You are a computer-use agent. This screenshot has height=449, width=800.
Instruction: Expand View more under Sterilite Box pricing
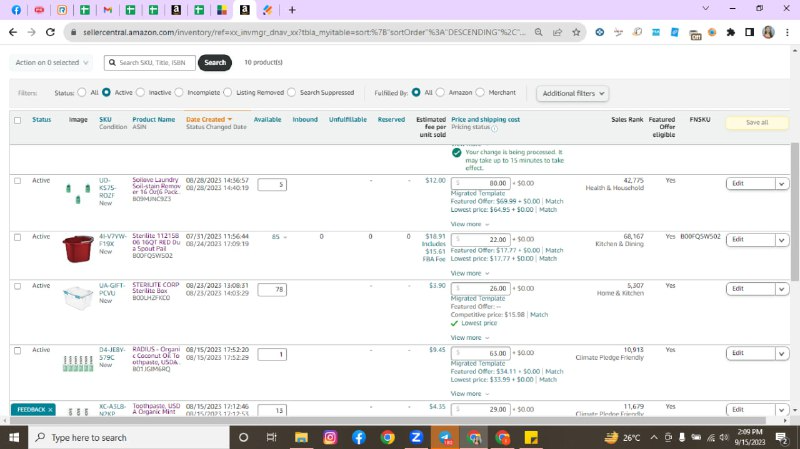pyautogui.click(x=470, y=338)
